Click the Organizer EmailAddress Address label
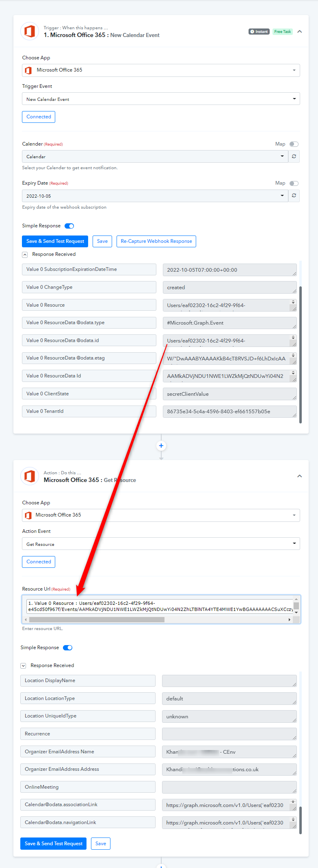The image size is (318, 868). pyautogui.click(x=88, y=769)
